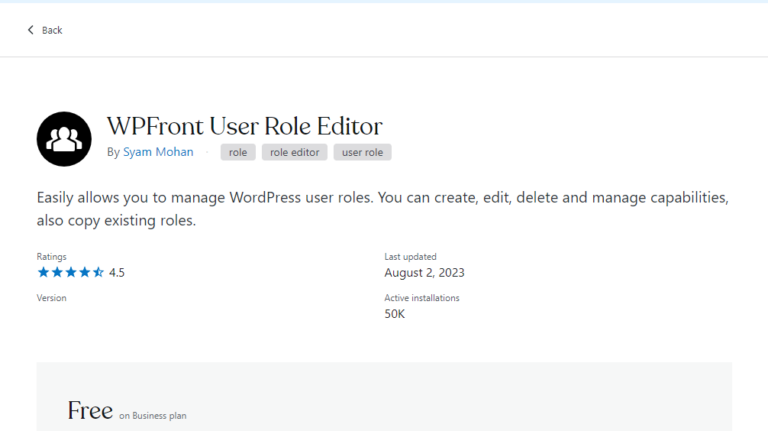Screen dimensions: 768x431
Task: Click the WPFront User Role Editor logo
Action: tap(64, 138)
